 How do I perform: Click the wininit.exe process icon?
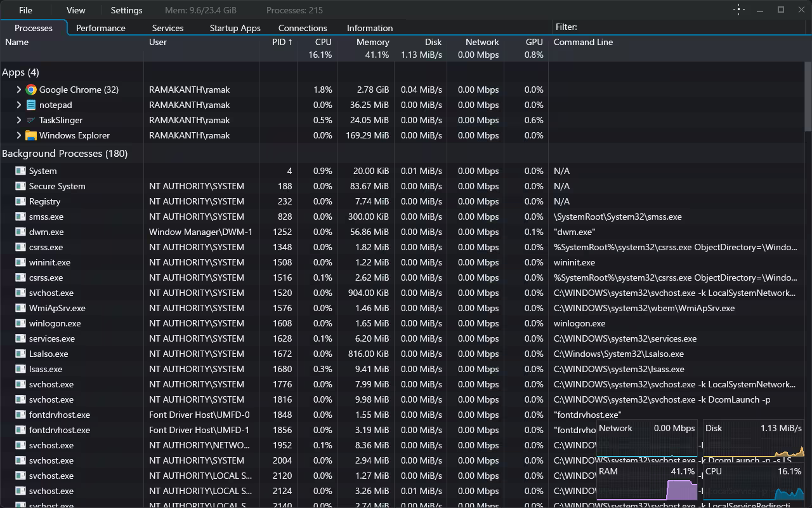(x=20, y=262)
